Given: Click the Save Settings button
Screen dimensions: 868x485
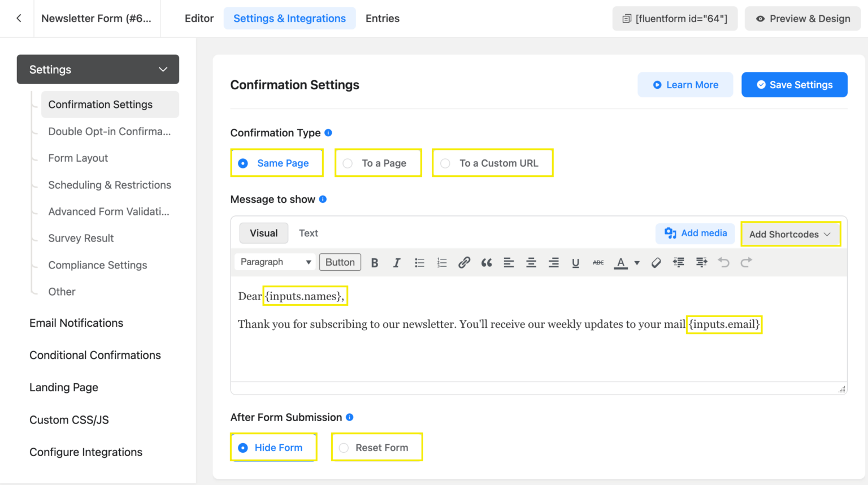Looking at the screenshot, I should tap(794, 84).
